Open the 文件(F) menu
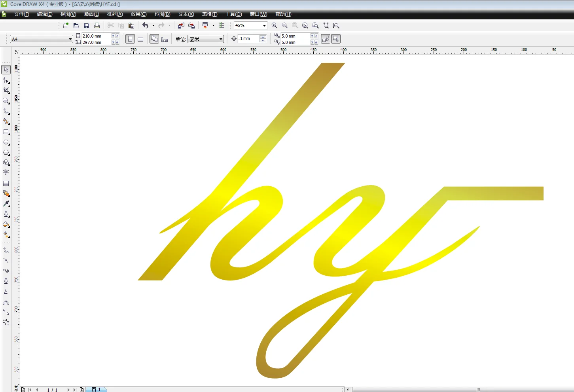Image resolution: width=574 pixels, height=392 pixels. [x=21, y=14]
